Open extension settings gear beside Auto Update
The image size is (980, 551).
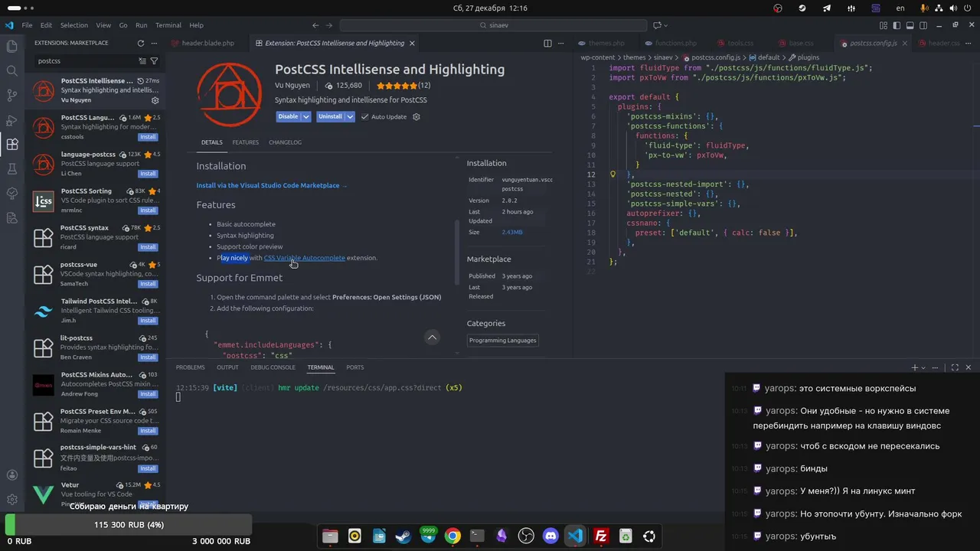pos(416,117)
